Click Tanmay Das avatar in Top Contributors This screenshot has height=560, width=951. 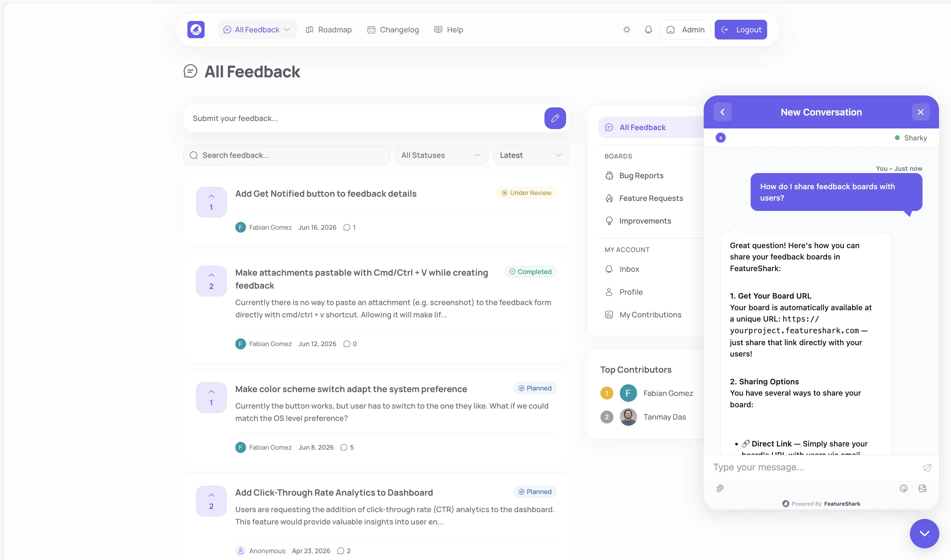[x=628, y=417]
